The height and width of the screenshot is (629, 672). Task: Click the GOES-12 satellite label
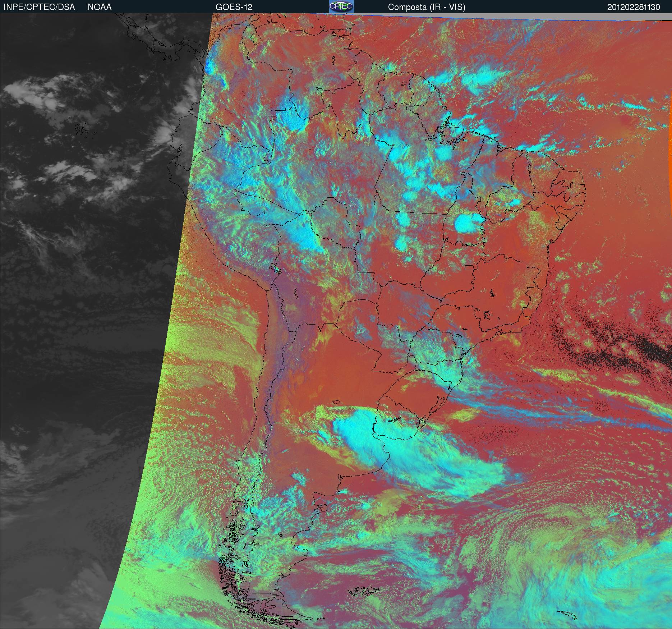234,7
